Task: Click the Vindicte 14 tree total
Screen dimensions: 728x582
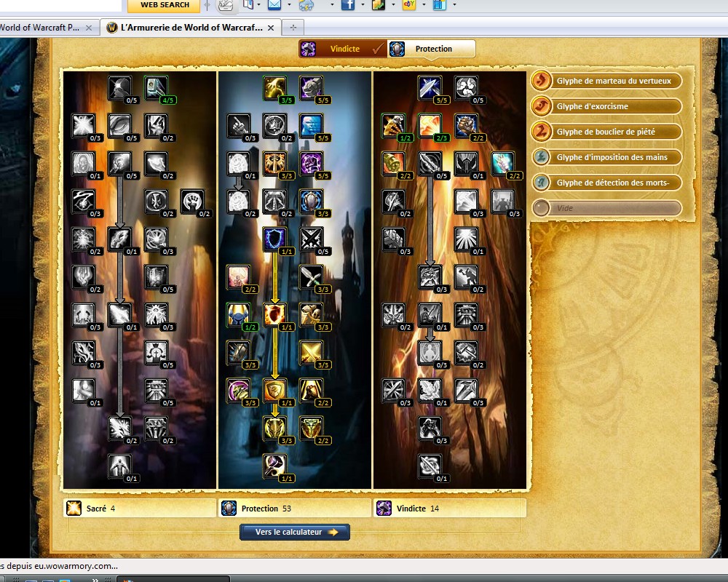Action: point(450,509)
